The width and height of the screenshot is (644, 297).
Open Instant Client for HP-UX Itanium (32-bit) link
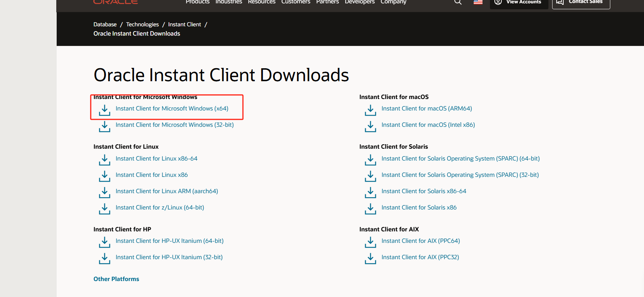pos(169,257)
